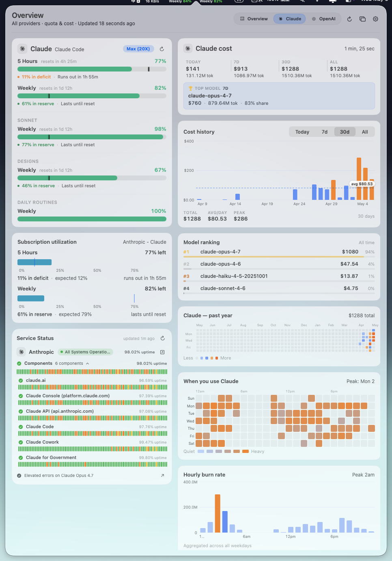Click the trophy icon beside Top Model

click(x=190, y=88)
